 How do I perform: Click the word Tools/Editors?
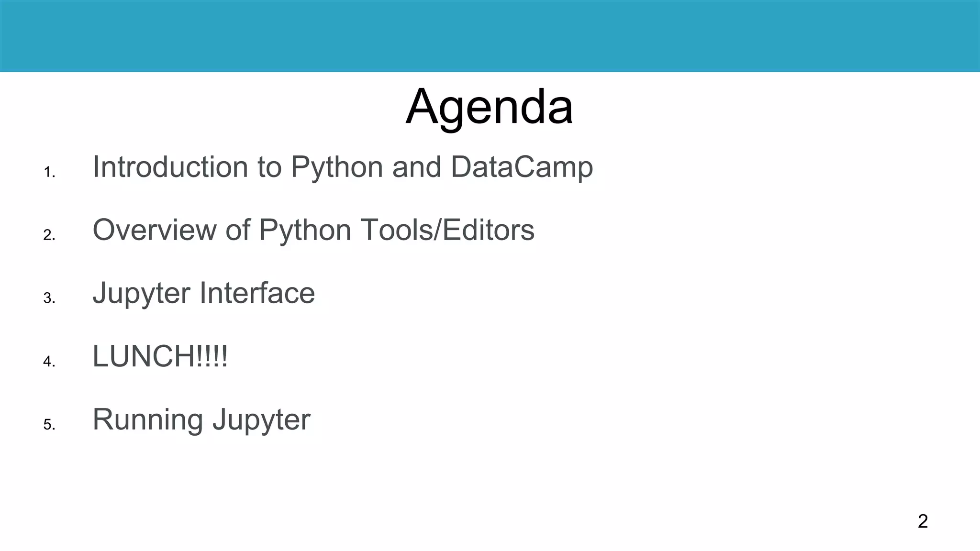coord(447,230)
